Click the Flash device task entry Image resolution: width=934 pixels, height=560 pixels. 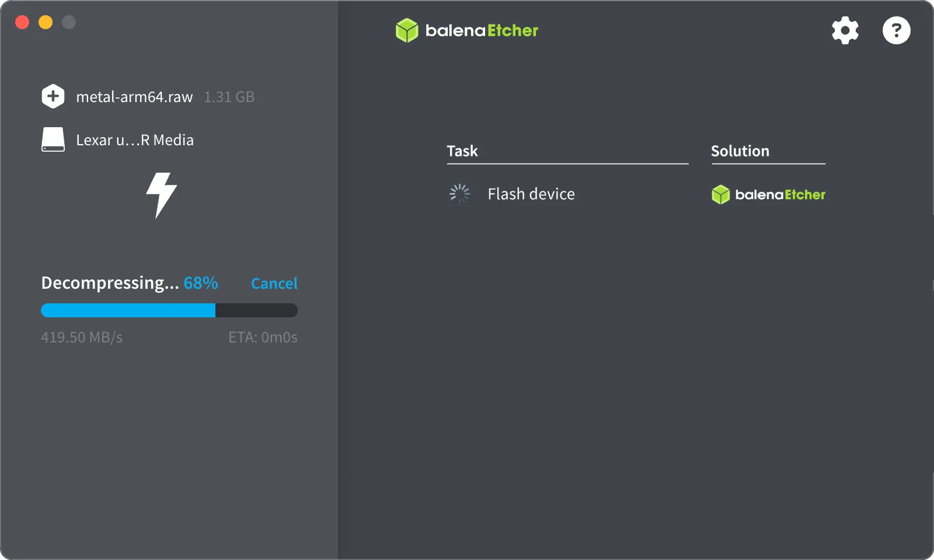coord(530,194)
